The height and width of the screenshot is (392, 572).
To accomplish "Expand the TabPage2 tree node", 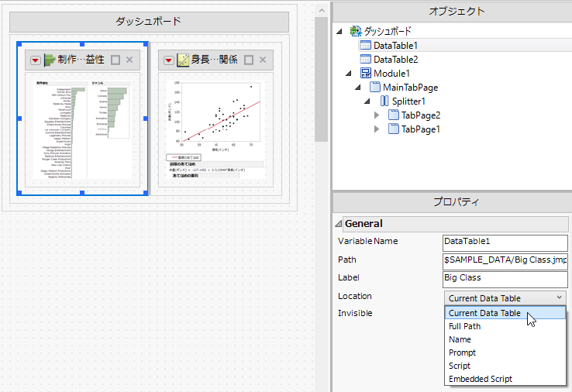I will [377, 115].
